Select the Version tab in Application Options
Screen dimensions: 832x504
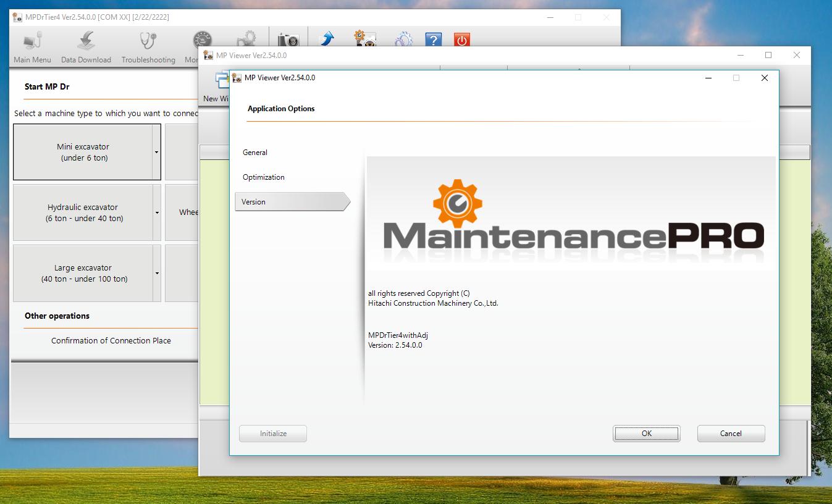[292, 202]
